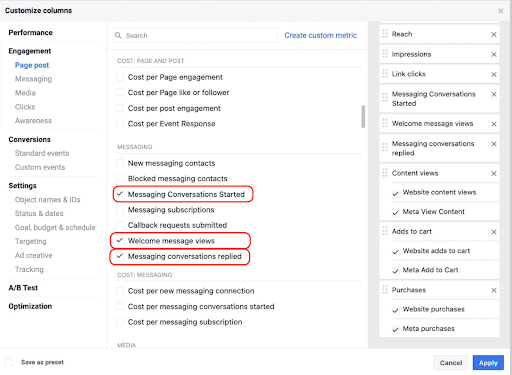
Task: Remove the Adds to cart column
Action: [494, 232]
